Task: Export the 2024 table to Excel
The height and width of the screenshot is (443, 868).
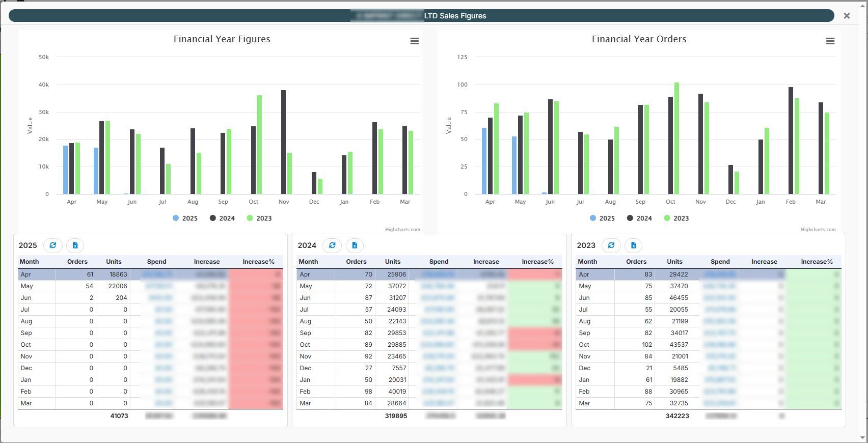Action: coord(355,245)
